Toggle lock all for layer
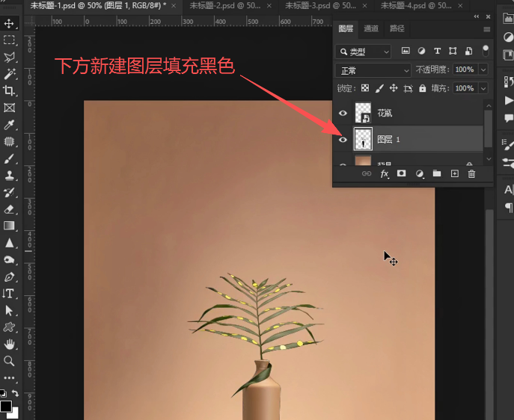Viewport: 514px width, 420px height. [x=422, y=88]
